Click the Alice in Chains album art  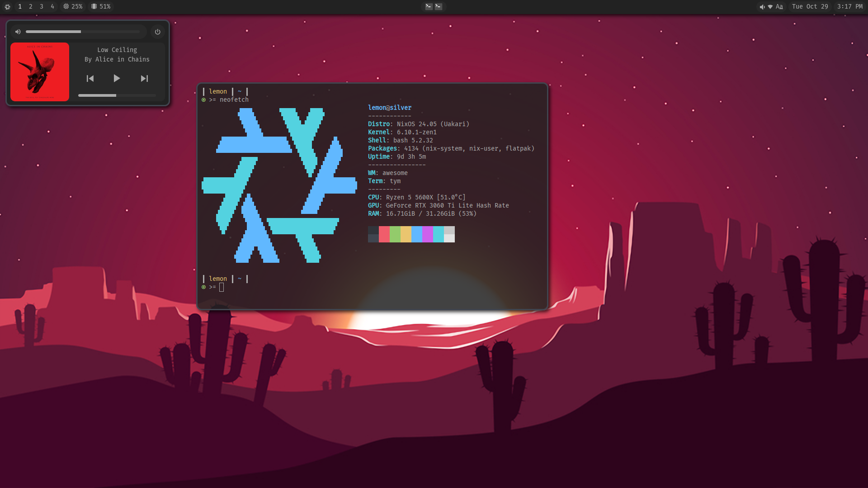[x=40, y=72]
